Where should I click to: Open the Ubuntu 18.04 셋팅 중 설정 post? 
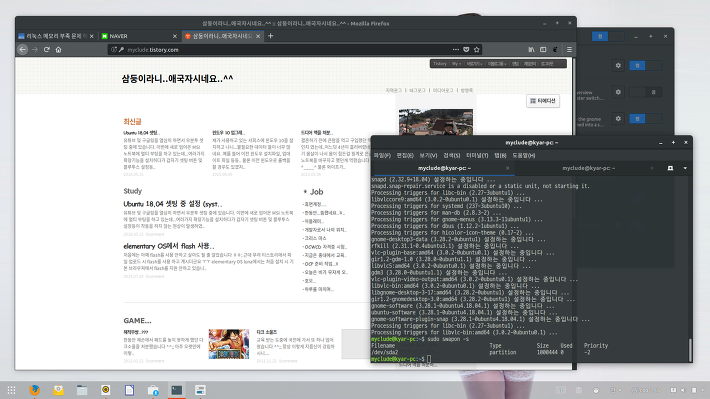(173, 204)
